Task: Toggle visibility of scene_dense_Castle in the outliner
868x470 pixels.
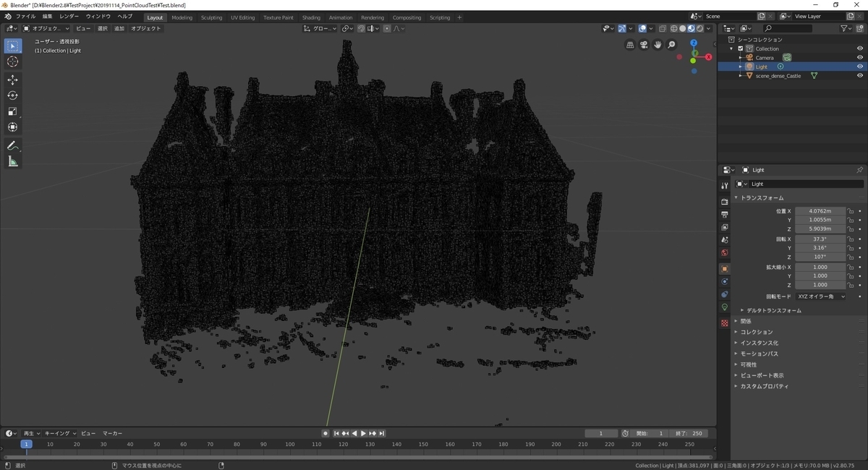Action: pos(860,75)
